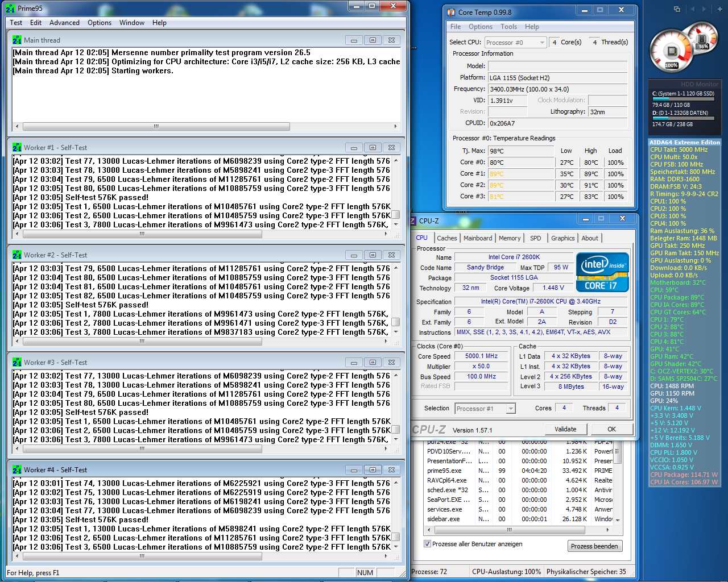Click the RAM usage gauge showing 36%
Viewport: 728px width, 582px height.
pyautogui.click(x=703, y=39)
